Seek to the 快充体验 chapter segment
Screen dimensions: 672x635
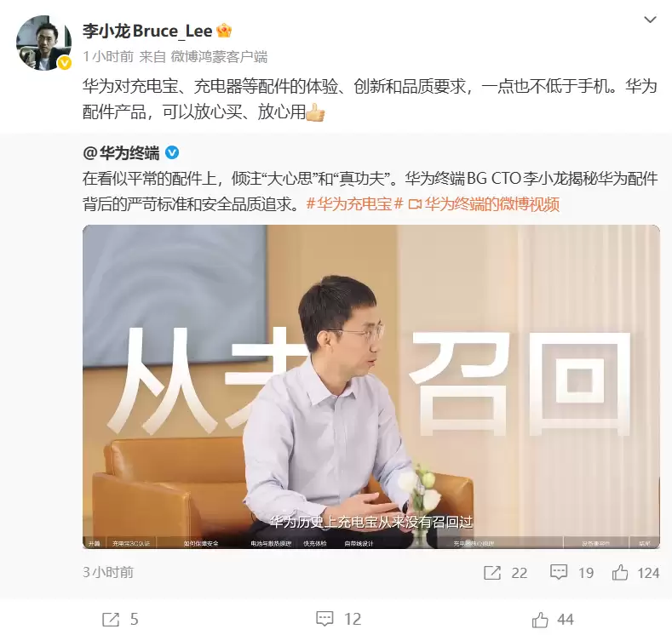315,543
